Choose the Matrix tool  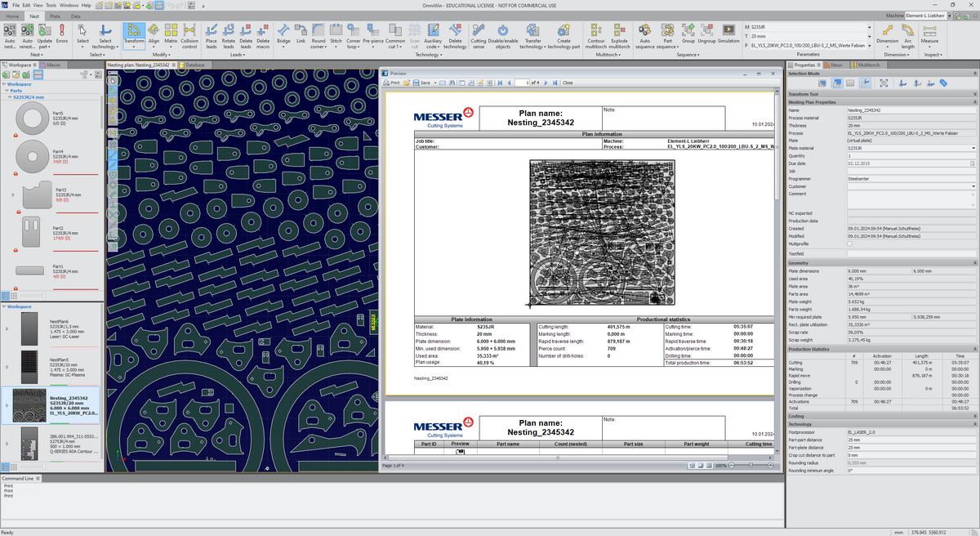tap(171, 33)
